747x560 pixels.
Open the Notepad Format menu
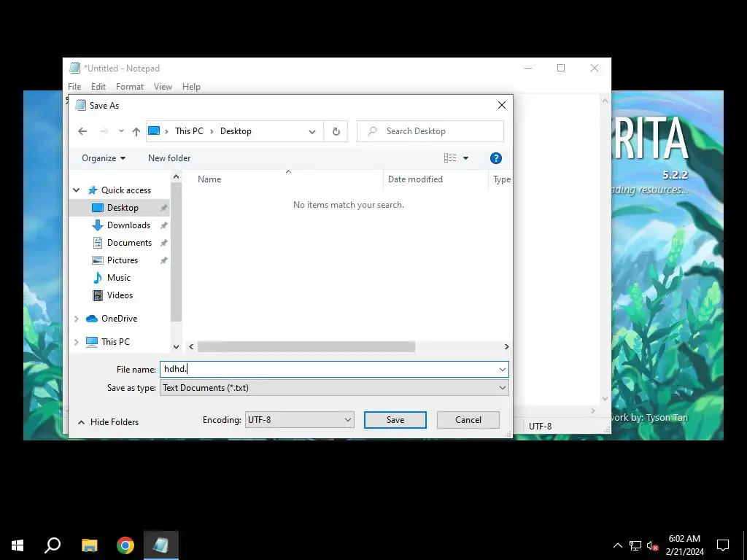(x=130, y=87)
